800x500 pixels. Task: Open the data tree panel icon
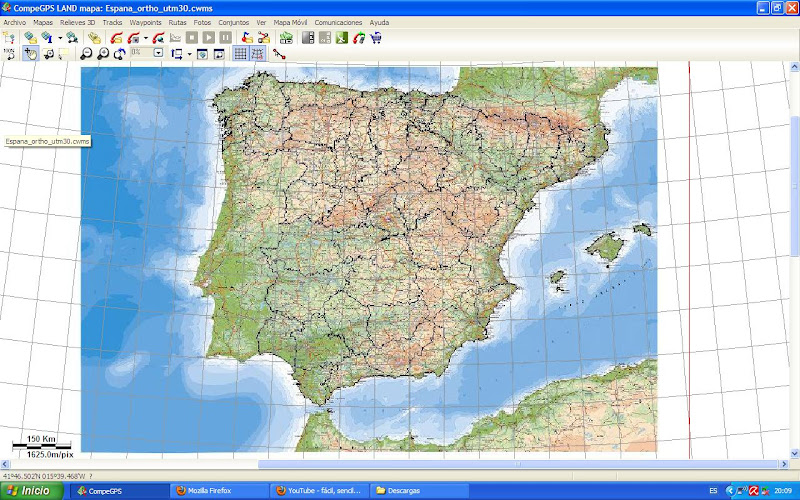point(9,37)
